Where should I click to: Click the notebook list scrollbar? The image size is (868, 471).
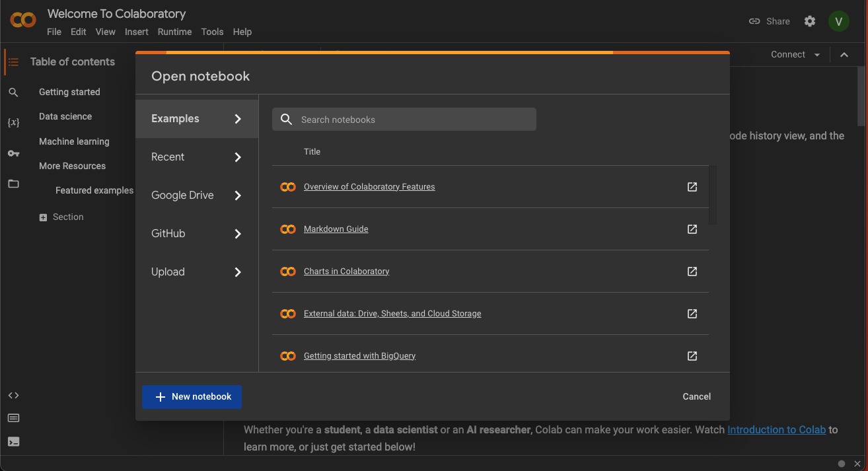point(713,195)
